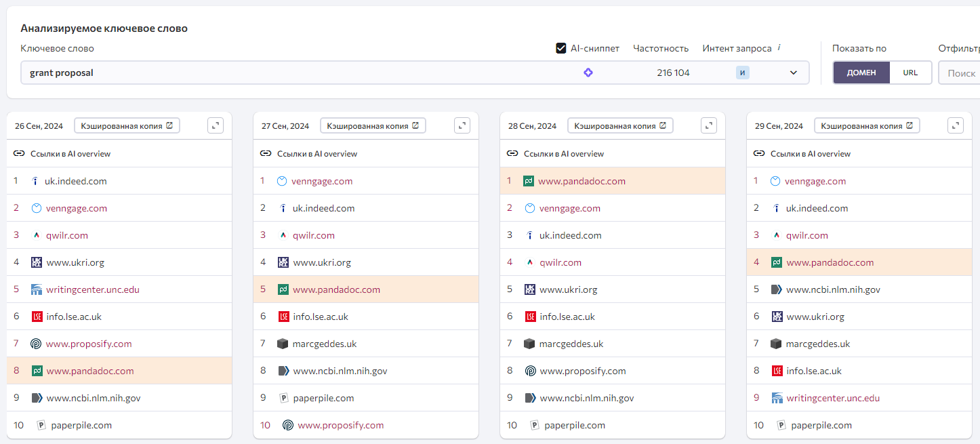Click www.ukri.org favicon in 26 Сен column
Screen dimensions: 980x444
[37, 262]
